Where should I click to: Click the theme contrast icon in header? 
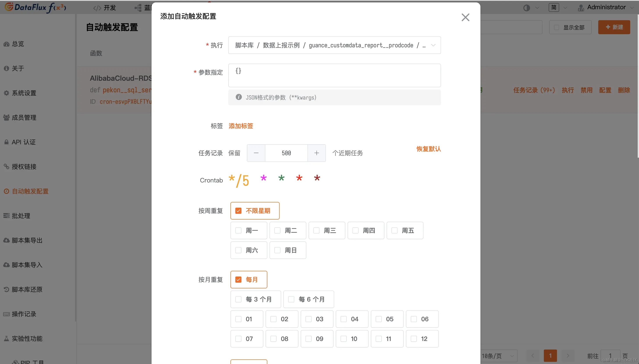click(x=527, y=8)
